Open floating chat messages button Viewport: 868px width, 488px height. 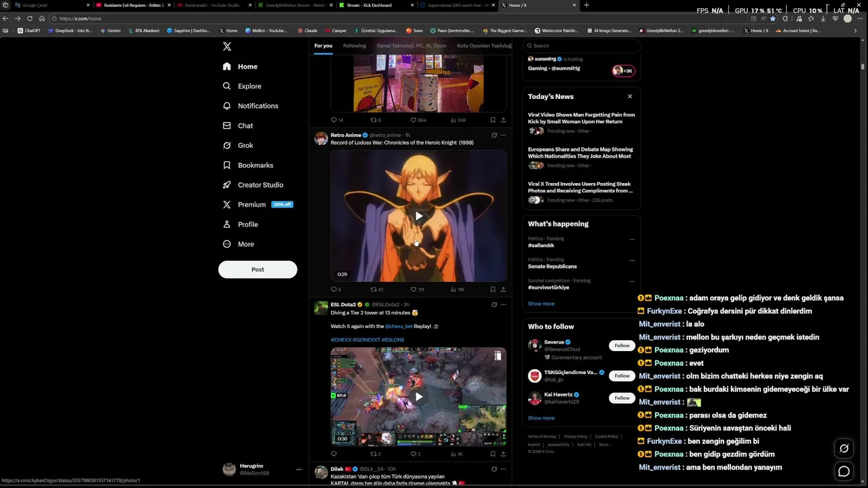[844, 471]
